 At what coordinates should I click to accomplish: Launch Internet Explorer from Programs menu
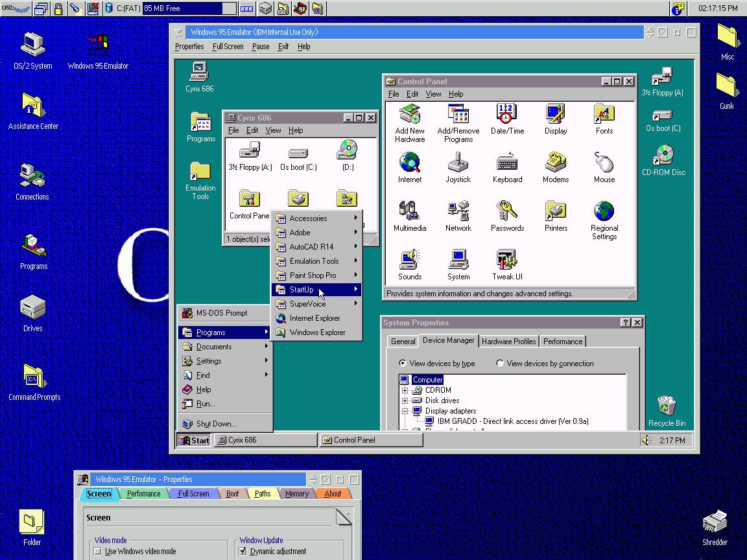click(x=316, y=318)
